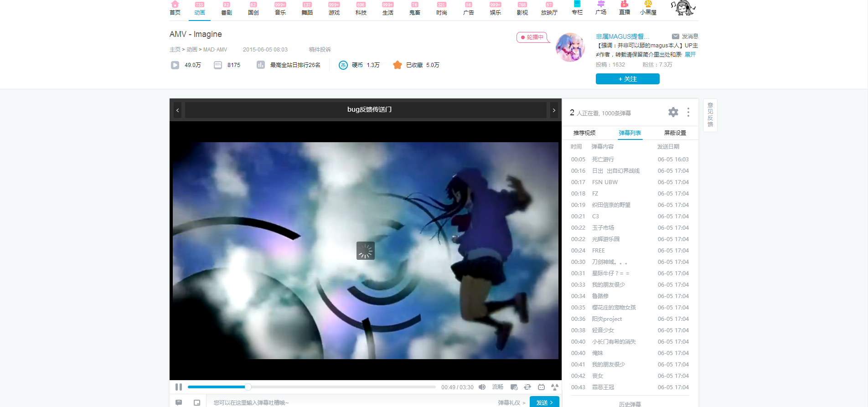Image resolution: width=868 pixels, height=407 pixels.
Task: Seek on the video progress bar
Action: (312, 387)
